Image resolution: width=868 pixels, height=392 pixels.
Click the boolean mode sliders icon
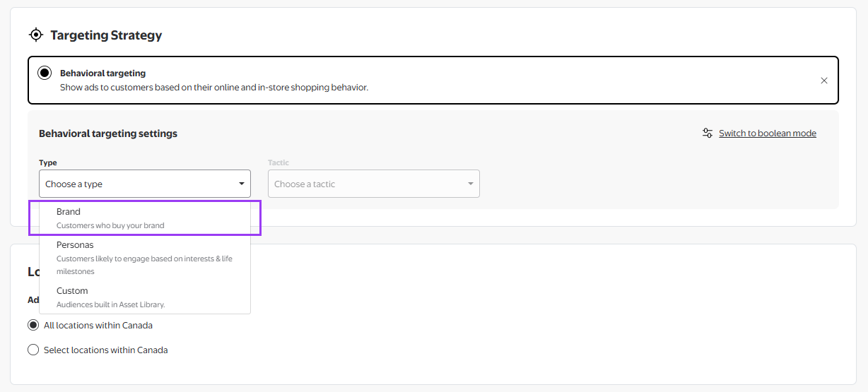(708, 133)
